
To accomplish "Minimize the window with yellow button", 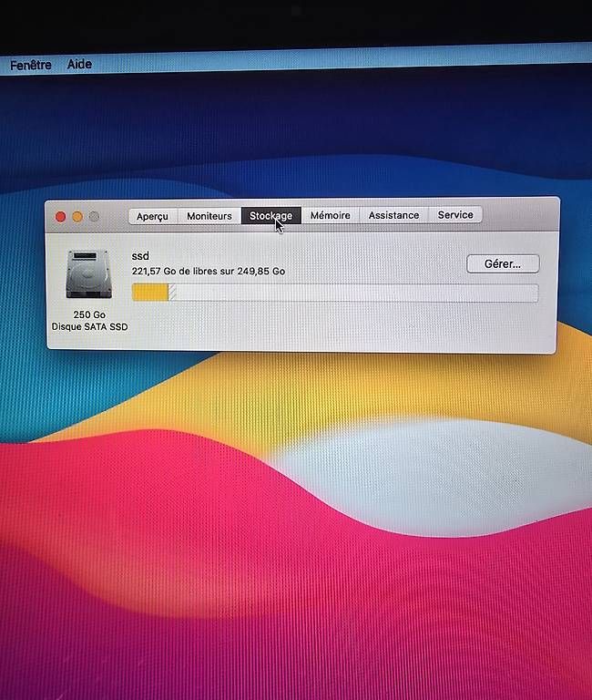I will (x=77, y=217).
